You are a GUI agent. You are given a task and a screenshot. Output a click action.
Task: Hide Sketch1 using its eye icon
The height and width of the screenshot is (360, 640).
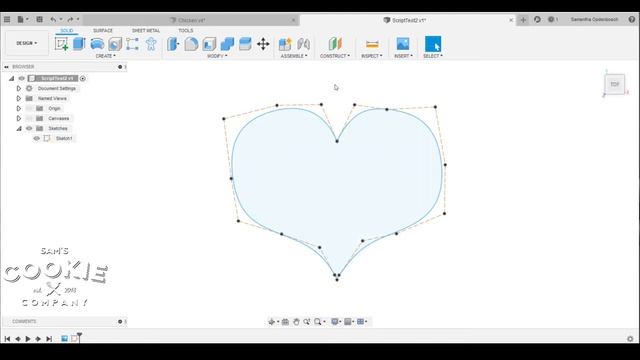(36, 138)
